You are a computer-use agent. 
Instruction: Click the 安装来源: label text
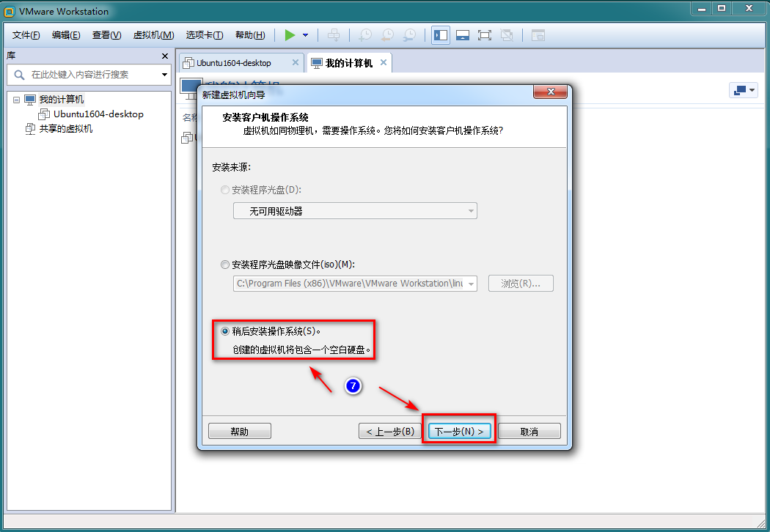(231, 167)
